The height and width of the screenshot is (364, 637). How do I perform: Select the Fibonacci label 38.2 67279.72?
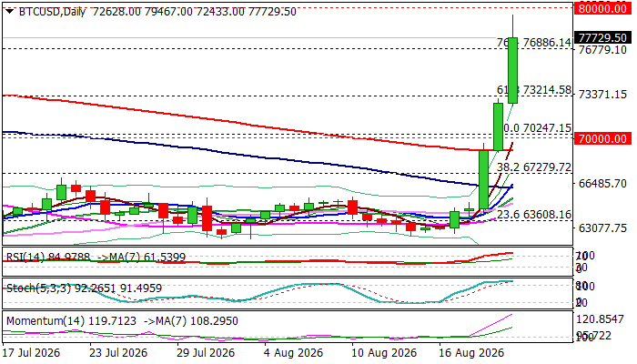534,167
